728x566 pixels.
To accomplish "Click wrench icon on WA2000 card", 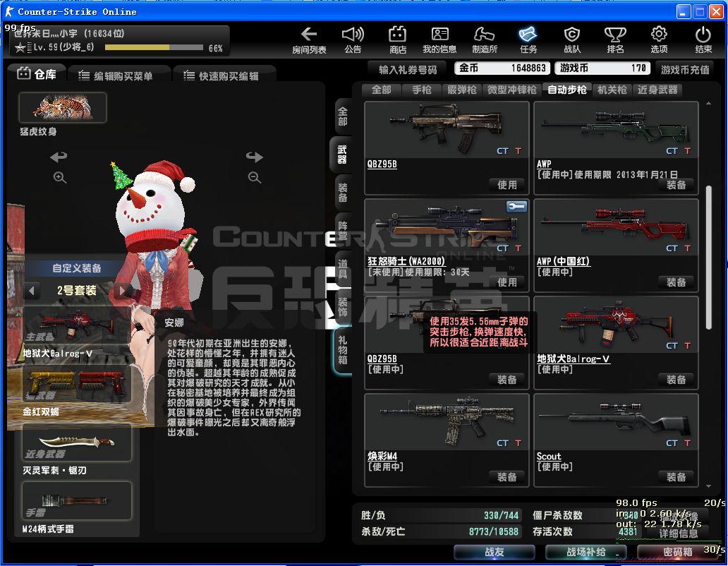I will click(x=516, y=206).
